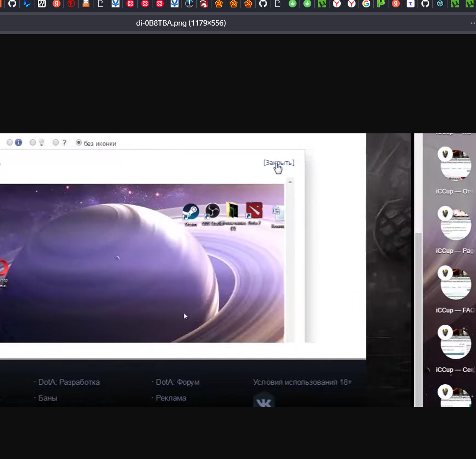Screen dimensions: 476x459
Task: Click the preview scrollbar up arrow
Action: 290,182
